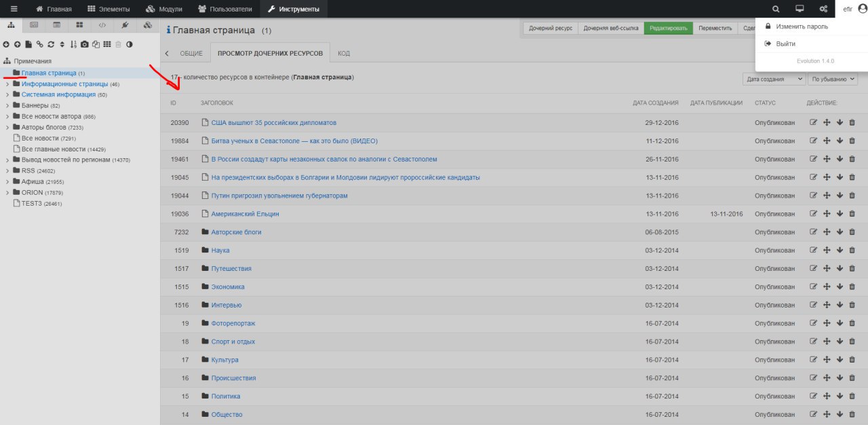
Task: Open the modules cubes tab icon
Action: (148, 25)
